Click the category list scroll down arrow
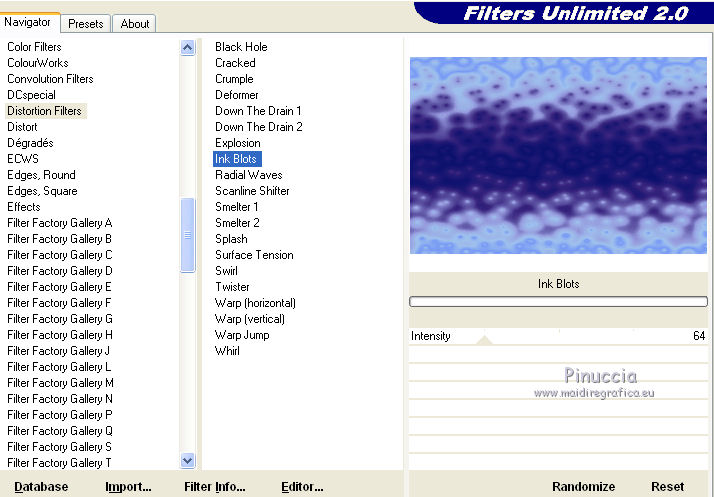The width and height of the screenshot is (714, 497). coord(187,461)
